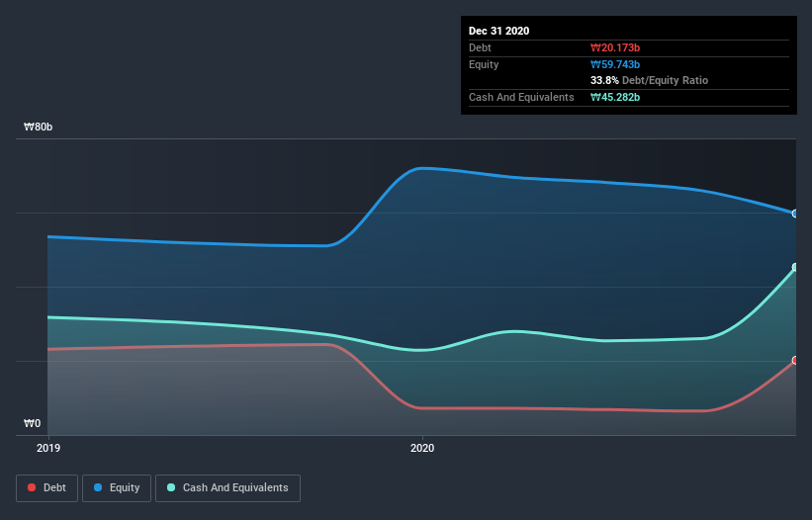Toggle the Cash And Equivalents legend button

227,488
